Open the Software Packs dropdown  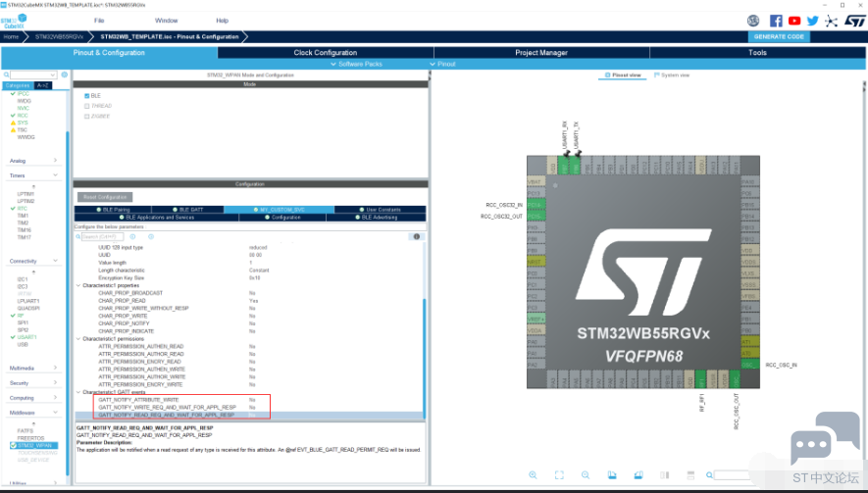356,64
